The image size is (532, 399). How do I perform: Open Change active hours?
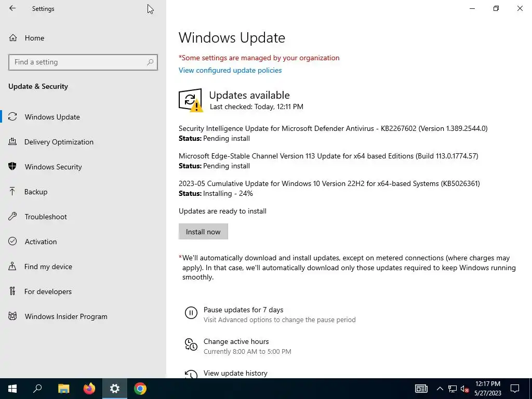pyautogui.click(x=236, y=342)
